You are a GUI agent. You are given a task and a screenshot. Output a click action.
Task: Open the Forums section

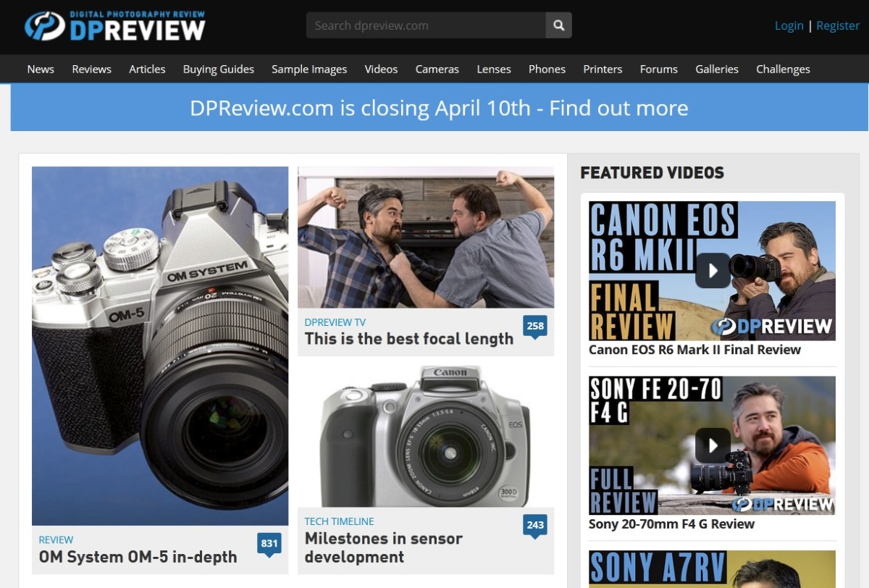(658, 69)
